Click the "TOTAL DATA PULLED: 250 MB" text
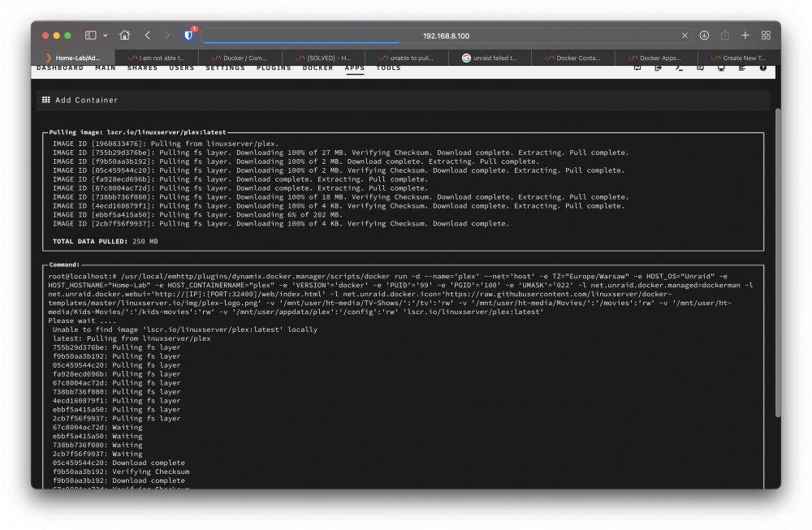This screenshot has width=812, height=530. (105, 241)
